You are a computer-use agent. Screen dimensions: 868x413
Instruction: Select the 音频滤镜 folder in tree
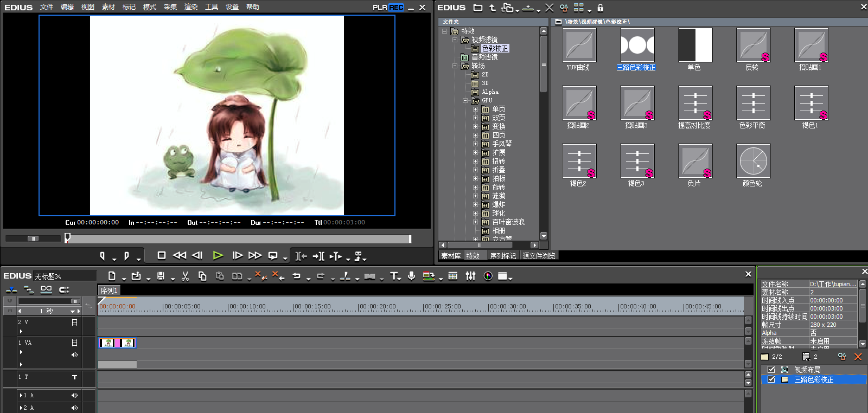click(484, 57)
